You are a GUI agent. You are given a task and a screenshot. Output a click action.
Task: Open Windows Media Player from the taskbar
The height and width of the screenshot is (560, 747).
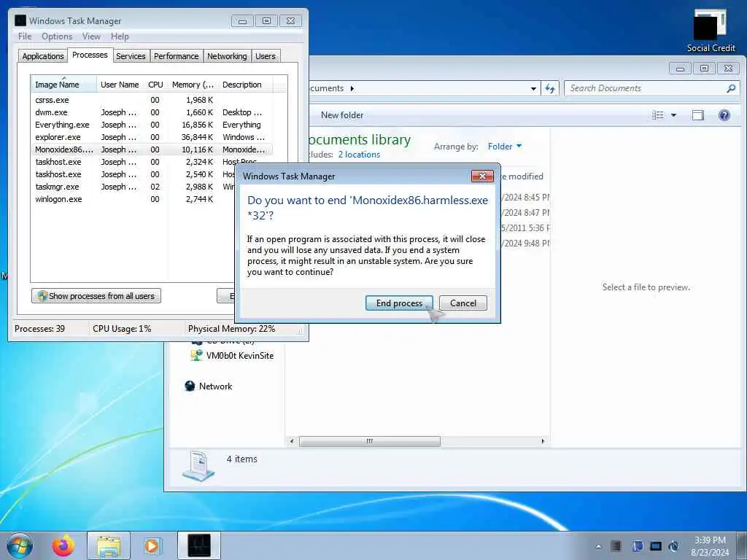click(x=152, y=545)
